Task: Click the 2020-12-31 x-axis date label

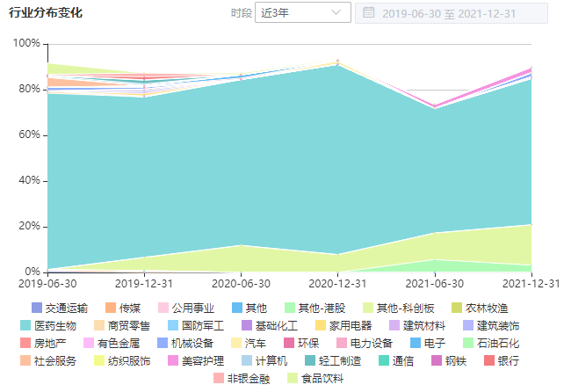Action: pyautogui.click(x=338, y=283)
